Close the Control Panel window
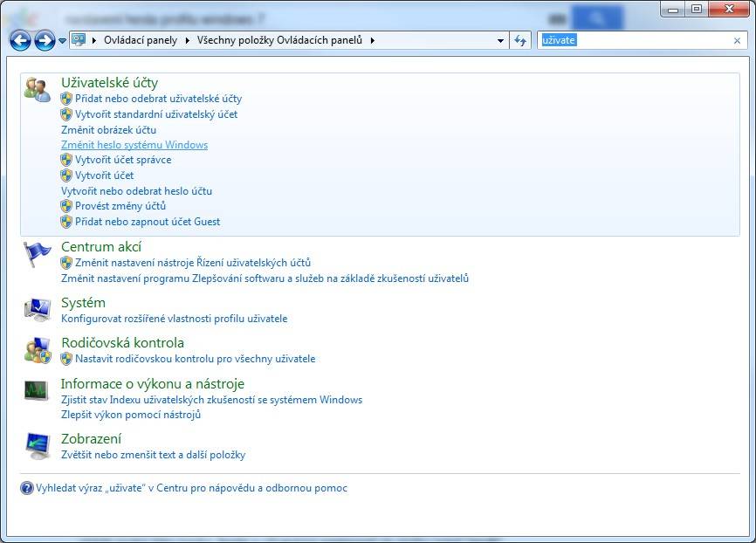Viewport: 756px width, 543px height. pyautogui.click(x=730, y=9)
